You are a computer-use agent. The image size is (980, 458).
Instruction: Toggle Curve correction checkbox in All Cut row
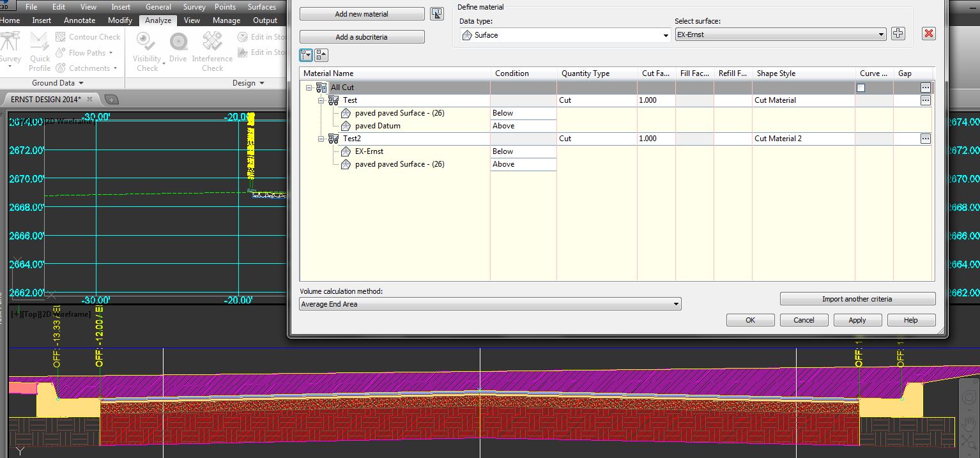pyautogui.click(x=861, y=88)
